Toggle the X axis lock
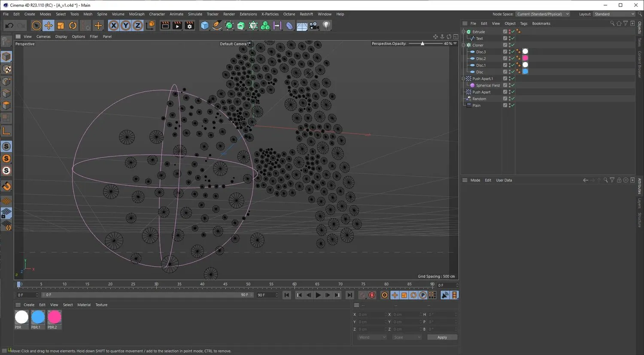Screen dimensions: 644x355 coord(113,26)
